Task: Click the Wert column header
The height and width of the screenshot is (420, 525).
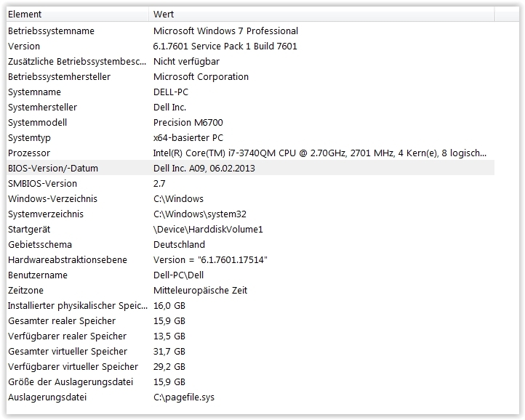Action: click(x=321, y=15)
